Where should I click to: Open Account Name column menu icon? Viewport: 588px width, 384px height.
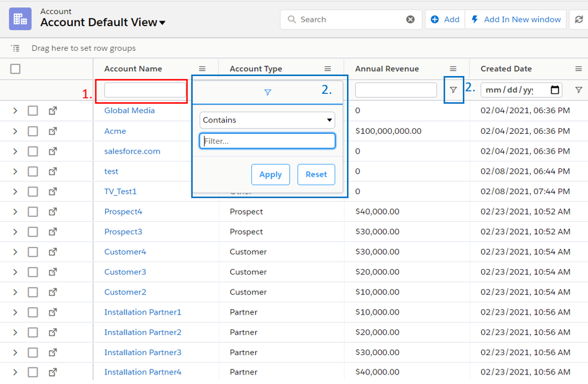coord(202,69)
